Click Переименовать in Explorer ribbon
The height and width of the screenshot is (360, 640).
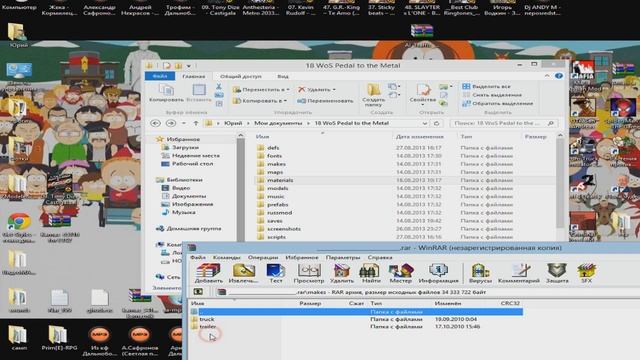click(325, 100)
